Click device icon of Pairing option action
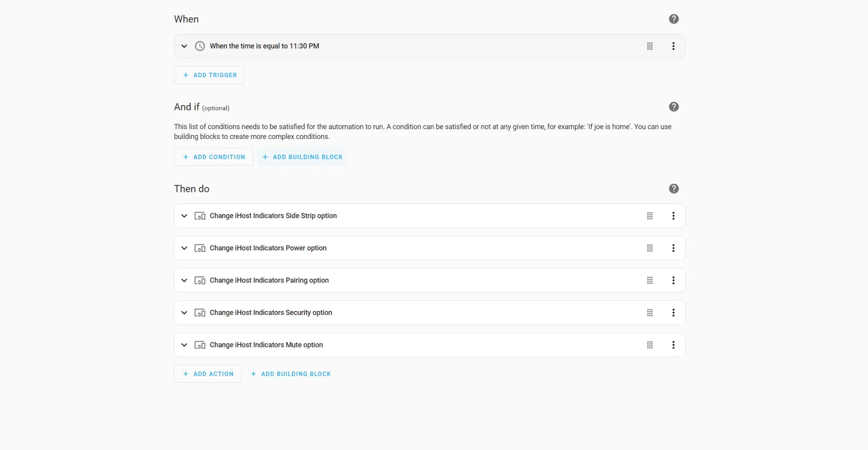This screenshot has height=450, width=868. click(x=200, y=280)
